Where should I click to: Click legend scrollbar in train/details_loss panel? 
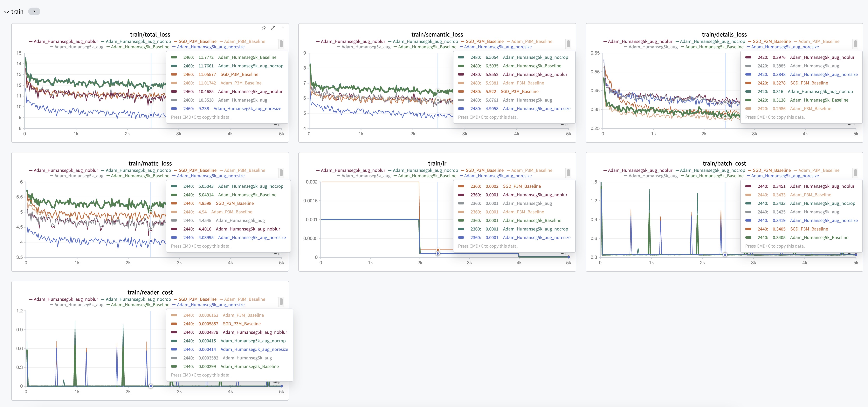855,44
